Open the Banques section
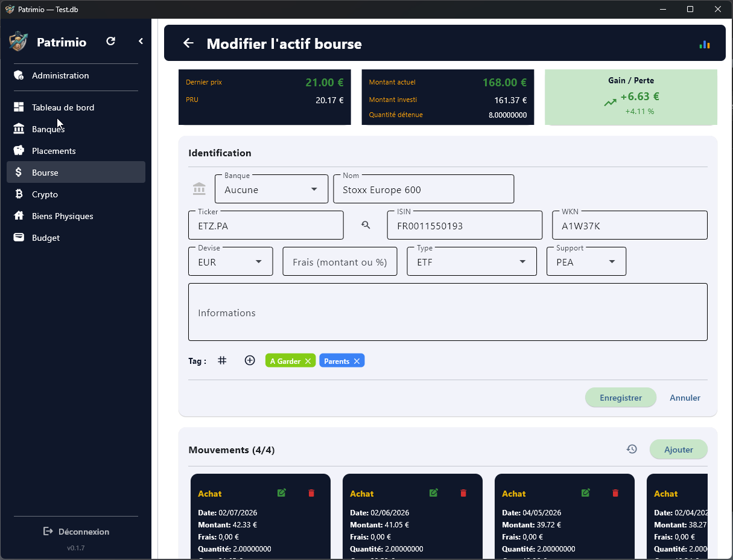733x560 pixels. click(76, 129)
